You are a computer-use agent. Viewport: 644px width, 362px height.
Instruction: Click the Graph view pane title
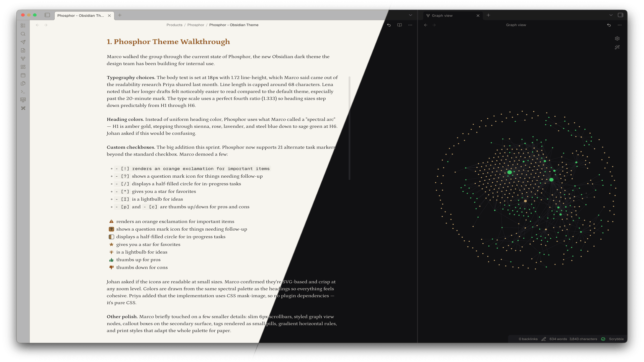point(516,25)
